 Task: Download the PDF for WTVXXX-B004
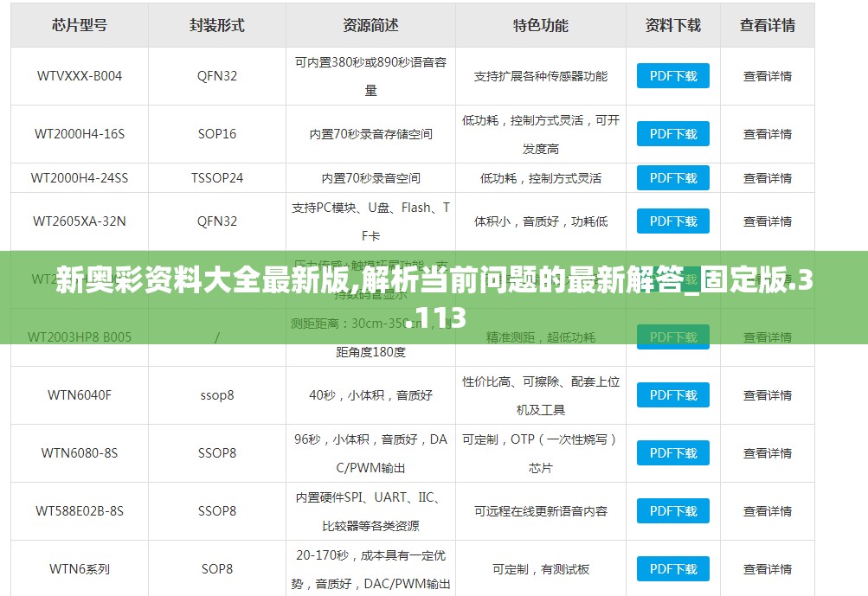(672, 76)
